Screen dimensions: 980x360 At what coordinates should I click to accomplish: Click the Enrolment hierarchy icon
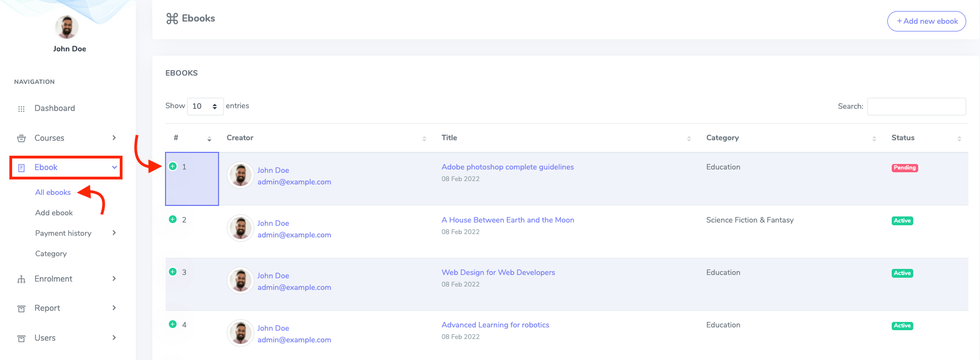[x=22, y=279]
